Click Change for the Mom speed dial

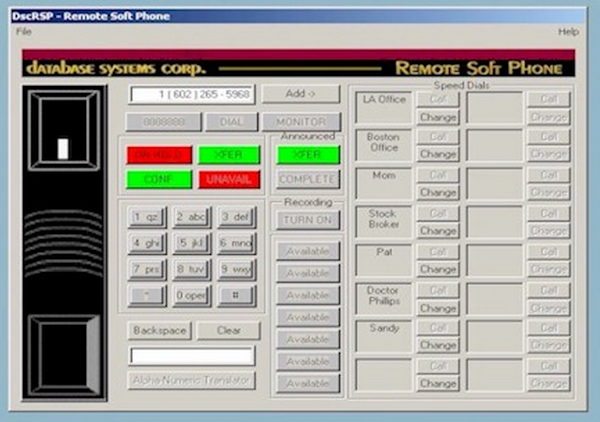[x=438, y=192]
